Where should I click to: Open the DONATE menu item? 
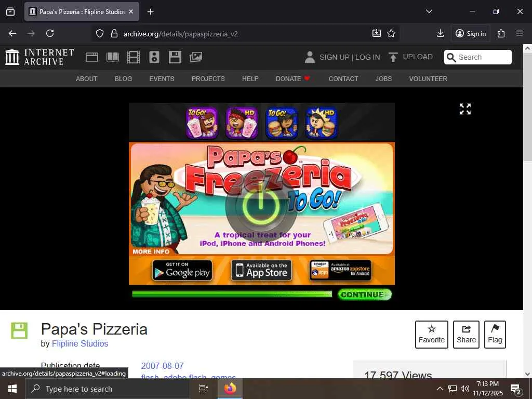coord(292,79)
